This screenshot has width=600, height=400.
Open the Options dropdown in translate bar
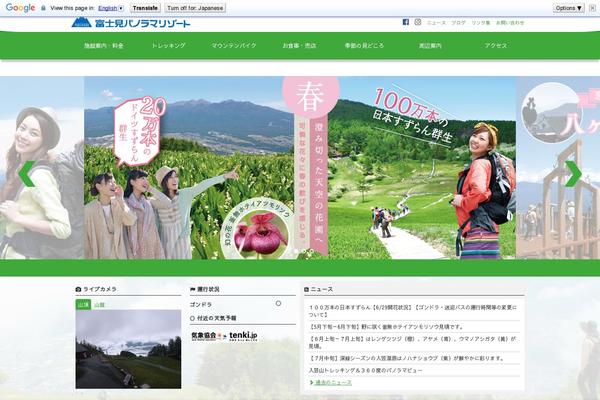(x=568, y=8)
